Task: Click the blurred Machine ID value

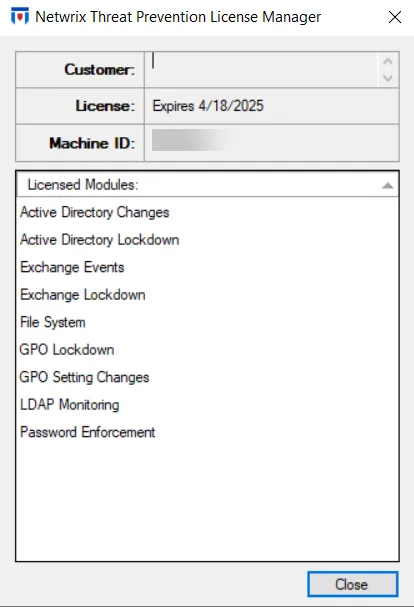Action: click(190, 141)
